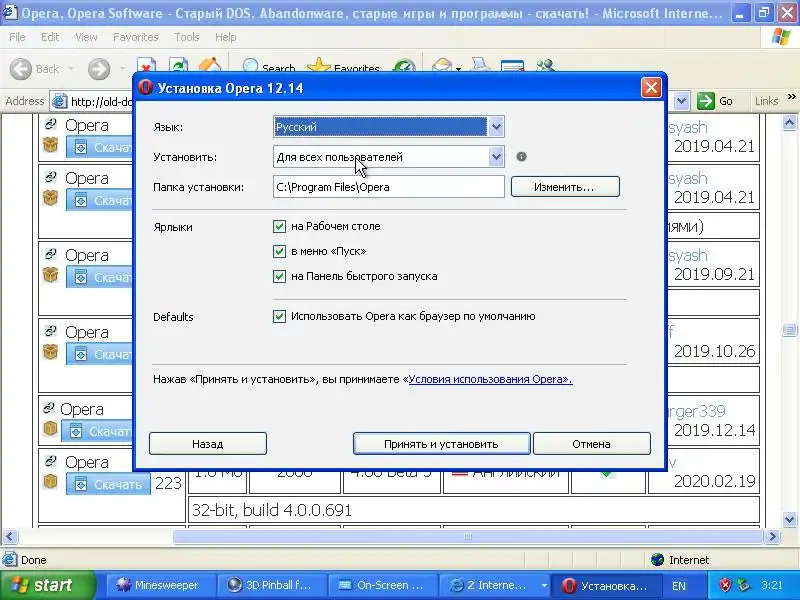The height and width of the screenshot is (600, 800).
Task: Click the 2020.02.19 date cell
Action: point(714,481)
